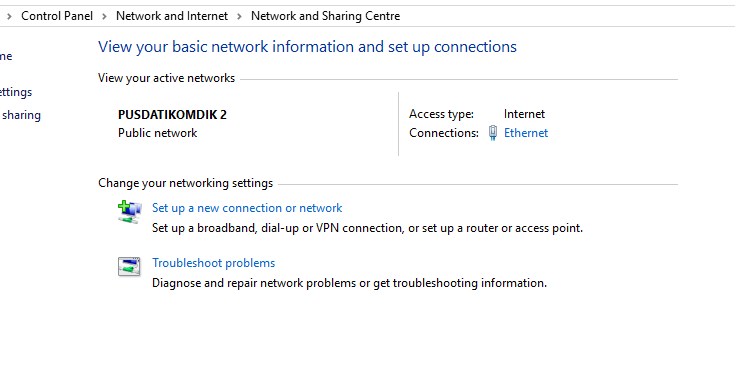735x369 pixels.
Task: Click the 'Diagnose and repair network problems' description
Action: [x=349, y=283]
